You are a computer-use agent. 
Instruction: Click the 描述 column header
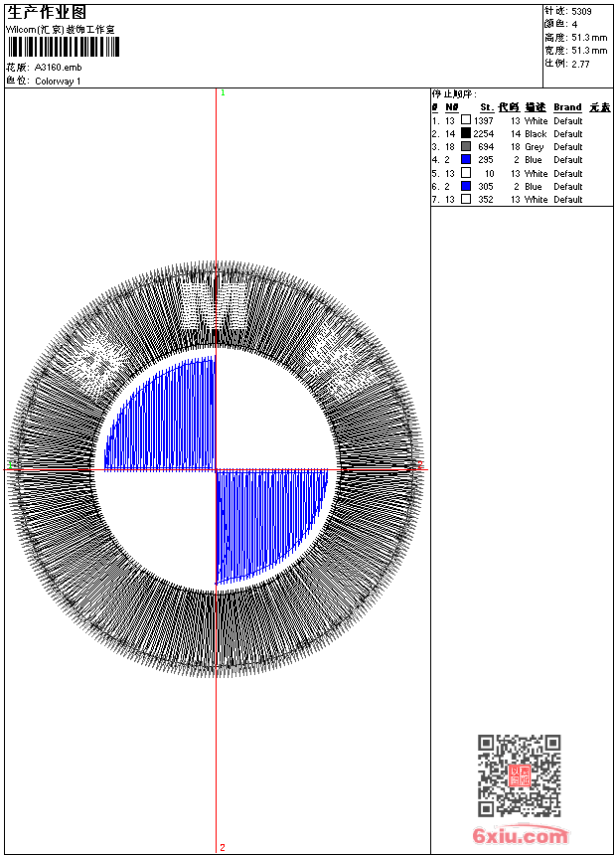536,107
